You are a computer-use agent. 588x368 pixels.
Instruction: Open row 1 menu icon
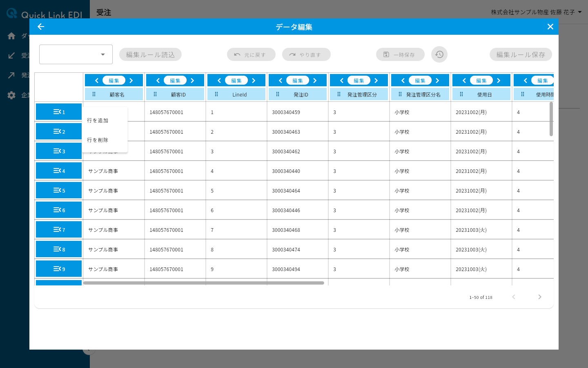pyautogui.click(x=57, y=112)
